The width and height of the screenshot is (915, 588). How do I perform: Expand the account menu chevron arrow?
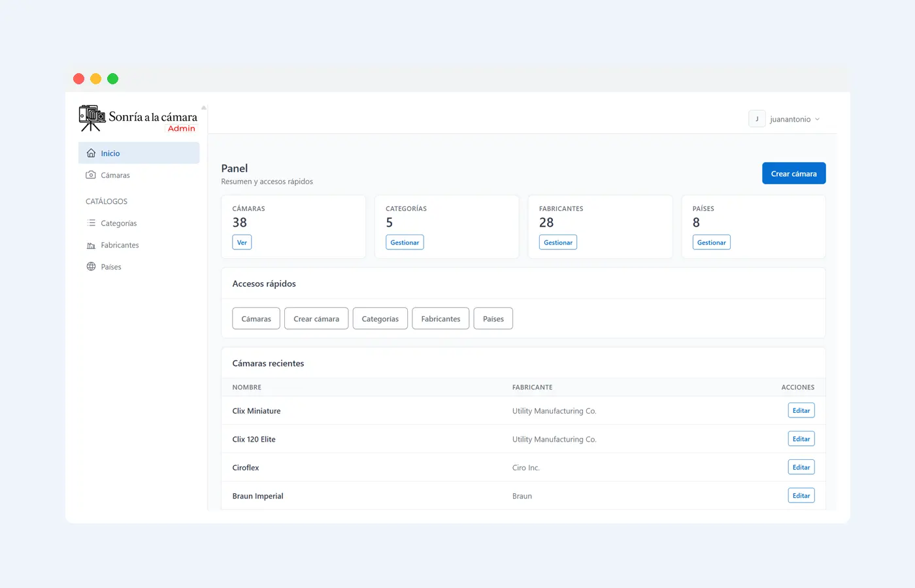[817, 120]
